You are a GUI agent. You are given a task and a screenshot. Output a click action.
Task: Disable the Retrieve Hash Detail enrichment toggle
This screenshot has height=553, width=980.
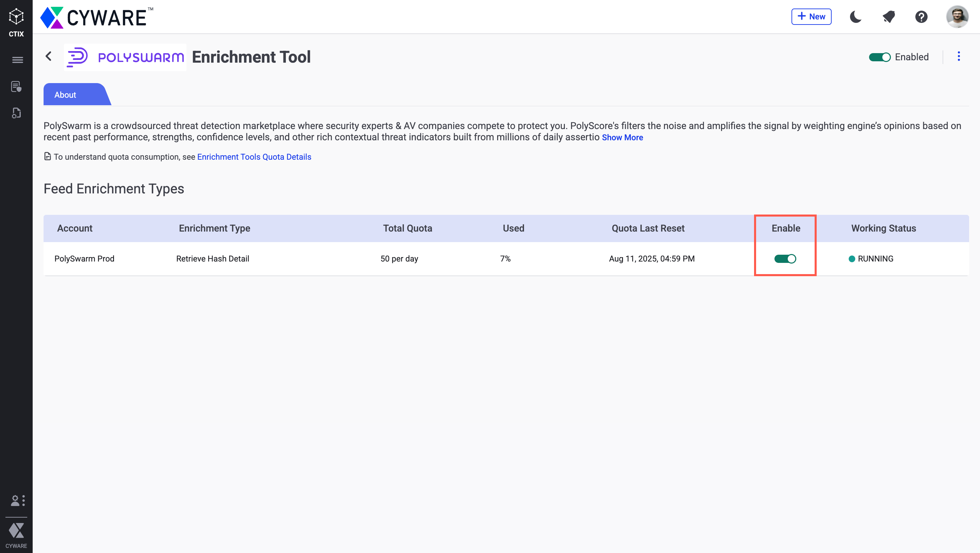(785, 259)
